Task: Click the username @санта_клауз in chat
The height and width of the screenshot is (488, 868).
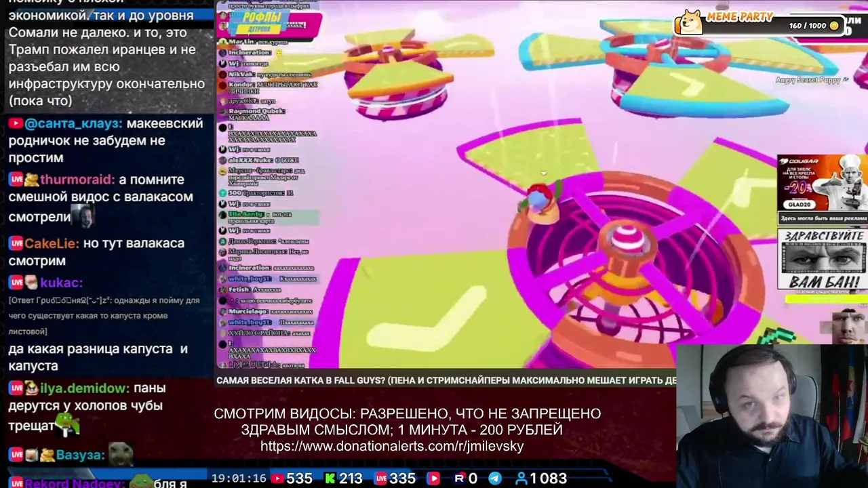Action: point(73,124)
